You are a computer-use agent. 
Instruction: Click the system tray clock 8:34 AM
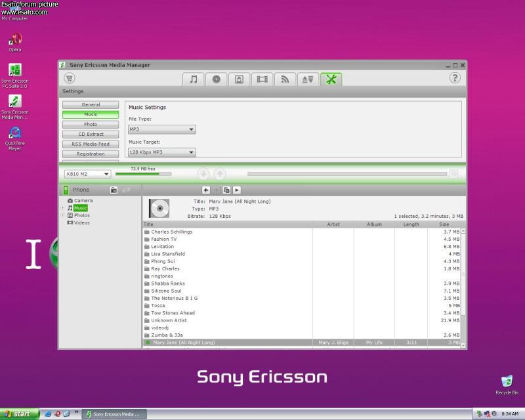pos(510,414)
